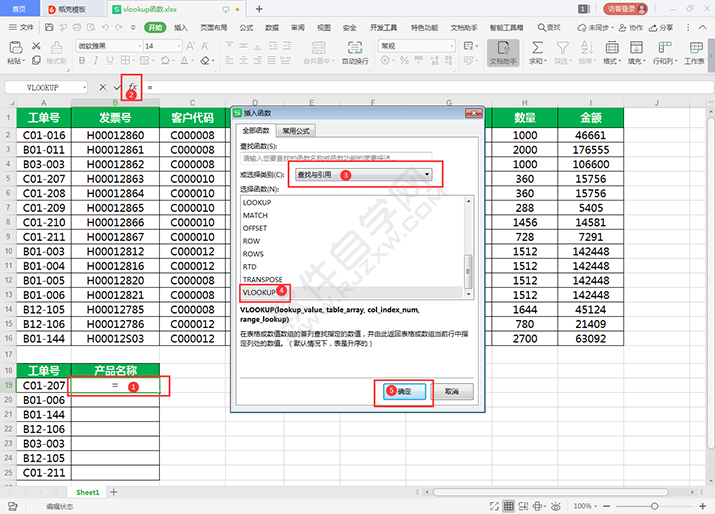The image size is (715, 514).
Task: Add a new sheet with plus button
Action: [114, 492]
